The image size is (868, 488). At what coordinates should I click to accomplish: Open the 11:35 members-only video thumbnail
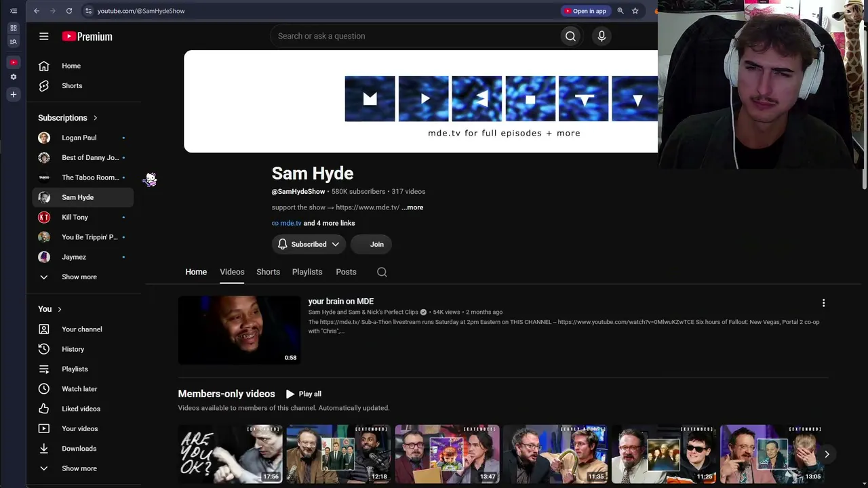point(556,454)
